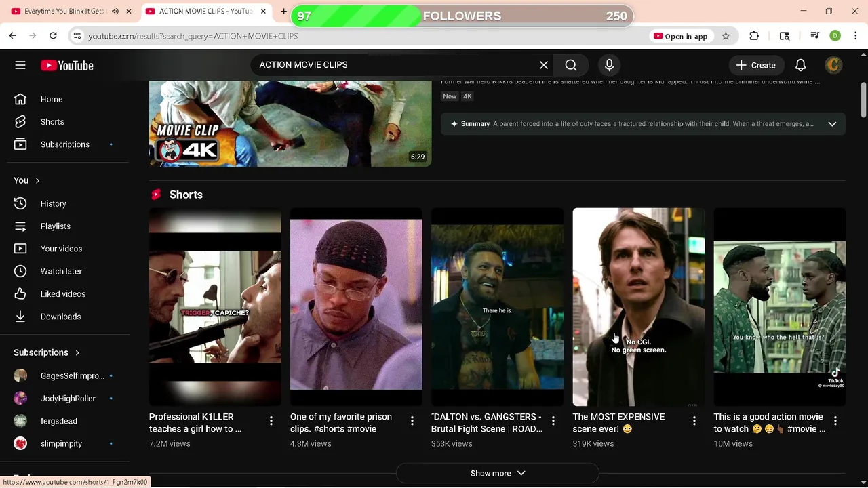Open the good action movie short thumbnail
The height and width of the screenshot is (488, 868).
click(780, 307)
